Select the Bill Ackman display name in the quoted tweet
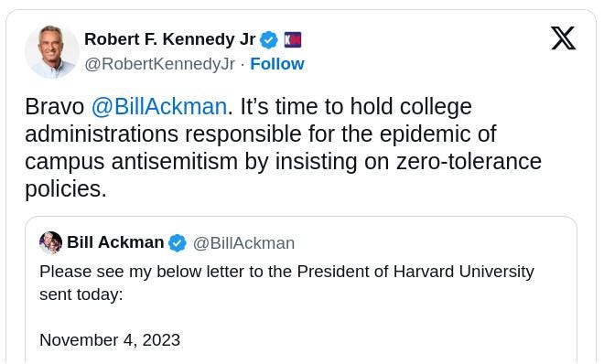The height and width of the screenshot is (364, 604). [x=115, y=242]
